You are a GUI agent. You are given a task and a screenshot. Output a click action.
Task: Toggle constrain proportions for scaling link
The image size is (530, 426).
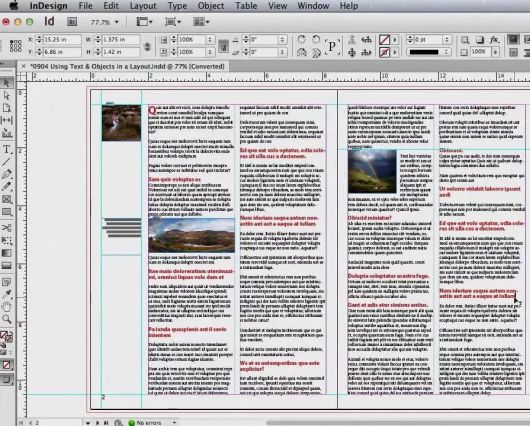click(223, 46)
